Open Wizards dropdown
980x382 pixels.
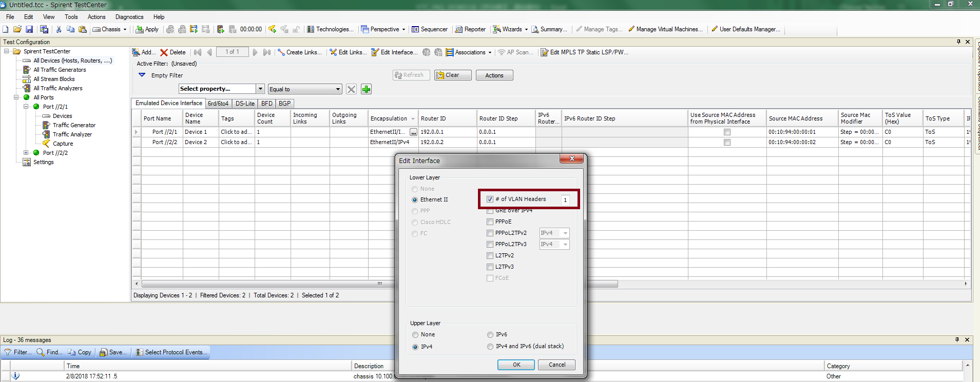click(x=526, y=30)
